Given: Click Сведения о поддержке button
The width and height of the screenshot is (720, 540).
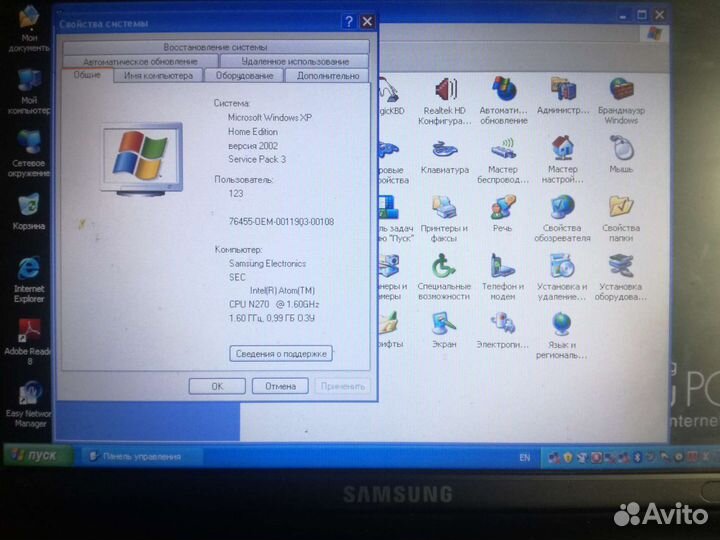Looking at the screenshot, I should pos(281,354).
